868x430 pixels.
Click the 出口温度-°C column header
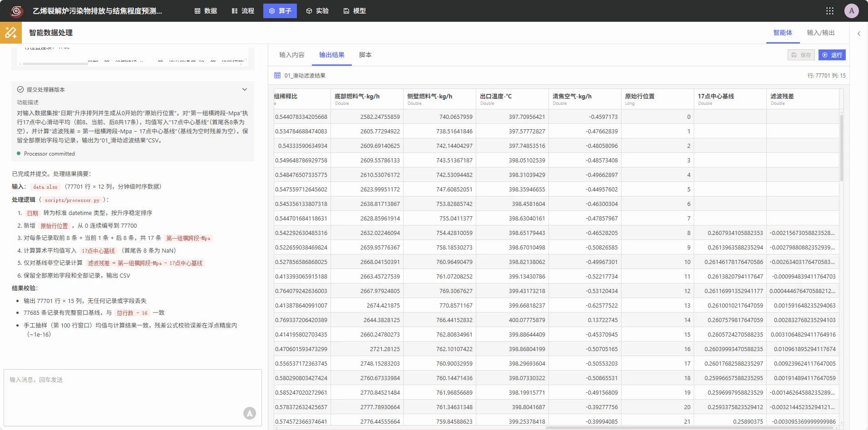(512, 99)
